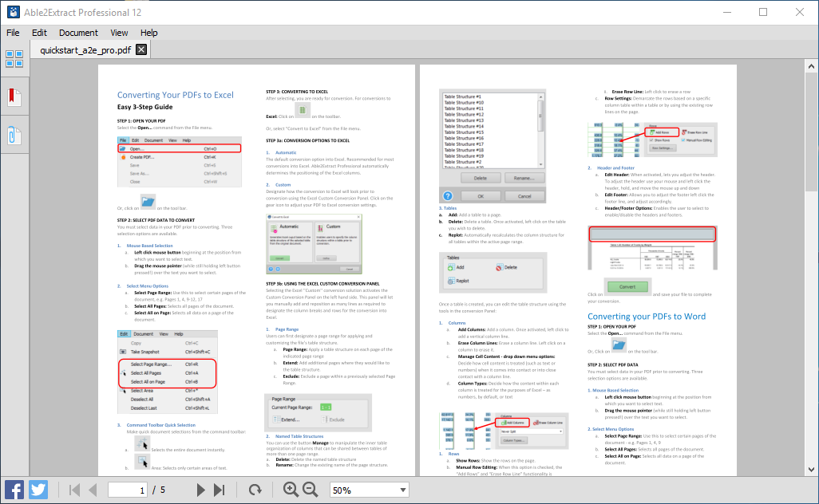Click the vertical scrollbar up arrow
This screenshot has width=819, height=504.
tap(811, 66)
